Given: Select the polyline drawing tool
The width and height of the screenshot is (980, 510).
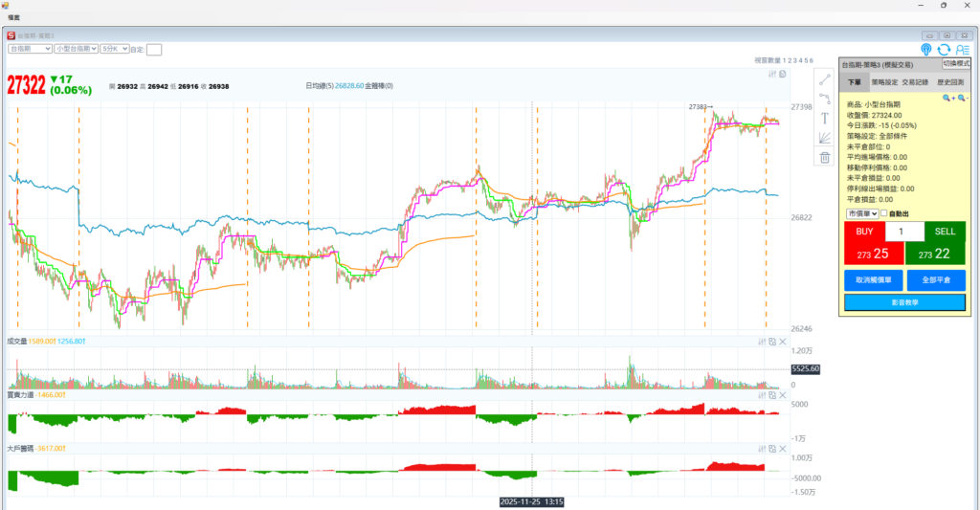Looking at the screenshot, I should (824, 99).
